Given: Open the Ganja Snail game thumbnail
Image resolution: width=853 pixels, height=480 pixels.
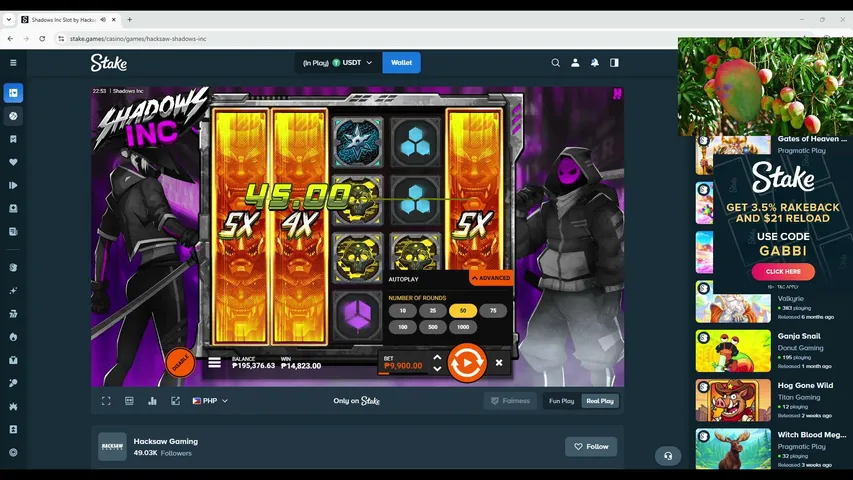Looking at the screenshot, I should point(733,350).
